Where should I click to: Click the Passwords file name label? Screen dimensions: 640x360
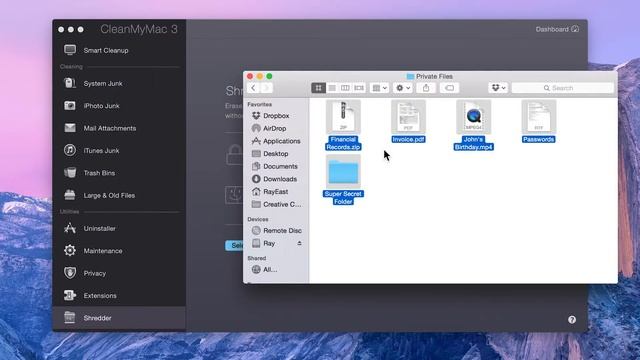(x=538, y=139)
